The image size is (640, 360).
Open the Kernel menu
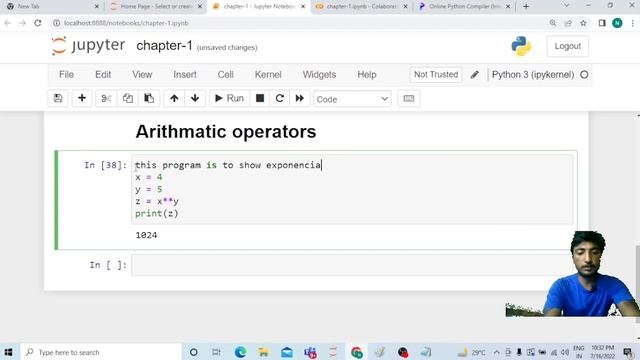coord(268,75)
